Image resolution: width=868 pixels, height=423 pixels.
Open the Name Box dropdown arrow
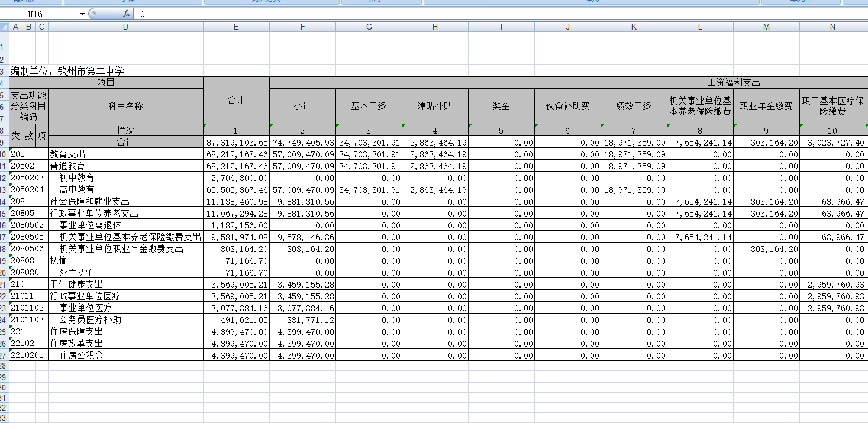click(x=82, y=14)
